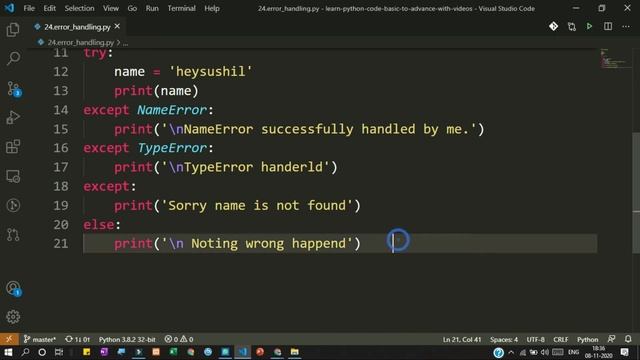
Task: Close the 24.error_handling.py tab
Action: click(118, 27)
